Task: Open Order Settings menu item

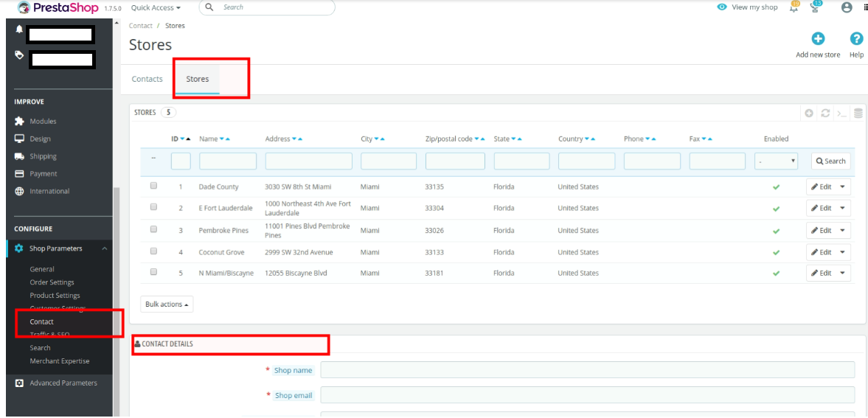Action: pyautogui.click(x=52, y=282)
